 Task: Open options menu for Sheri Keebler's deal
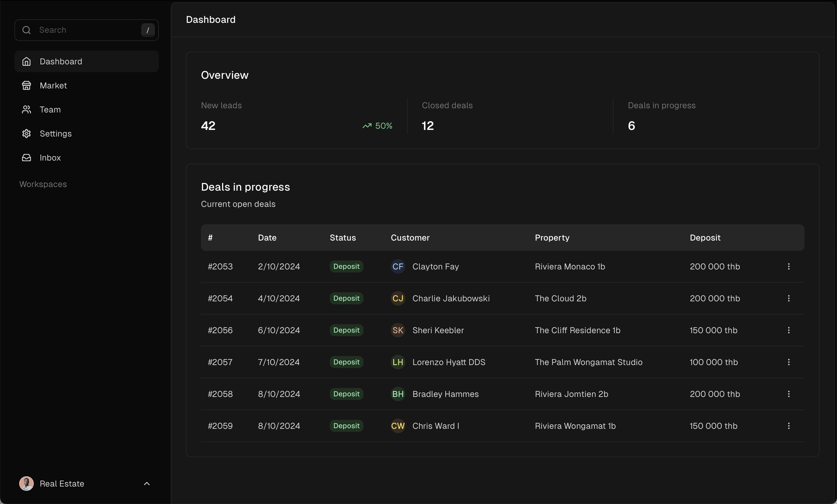click(x=789, y=330)
